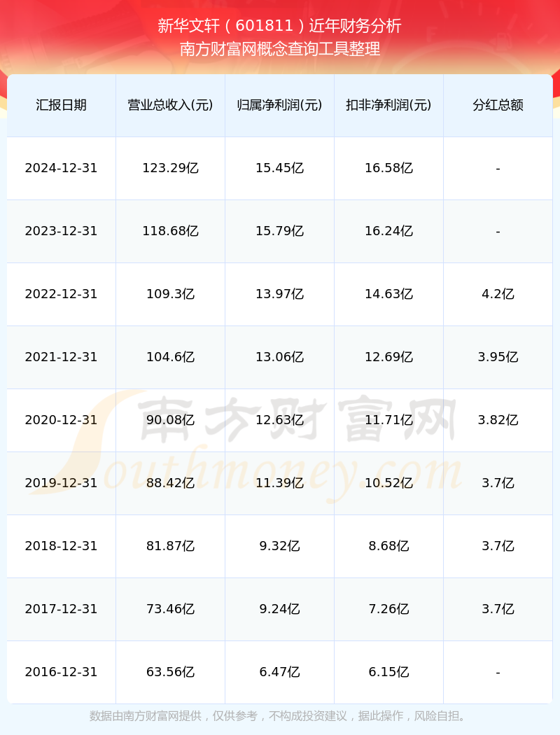
Task: Click the value 10.52亿
Action: (x=389, y=483)
